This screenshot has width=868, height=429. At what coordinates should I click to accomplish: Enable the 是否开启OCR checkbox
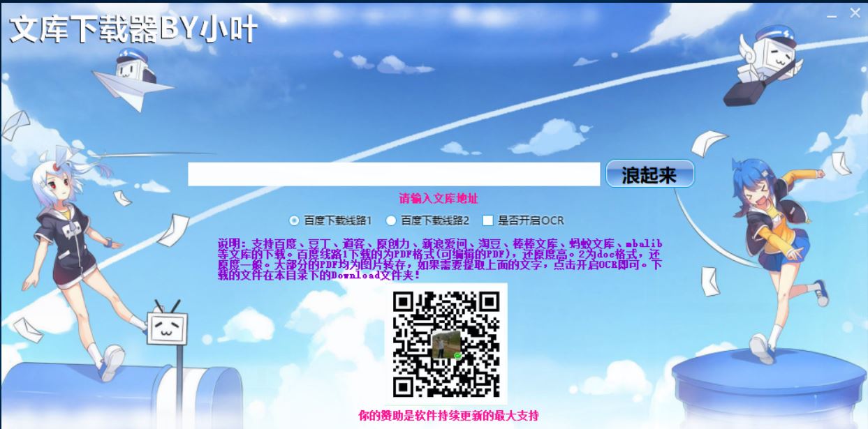[487, 220]
